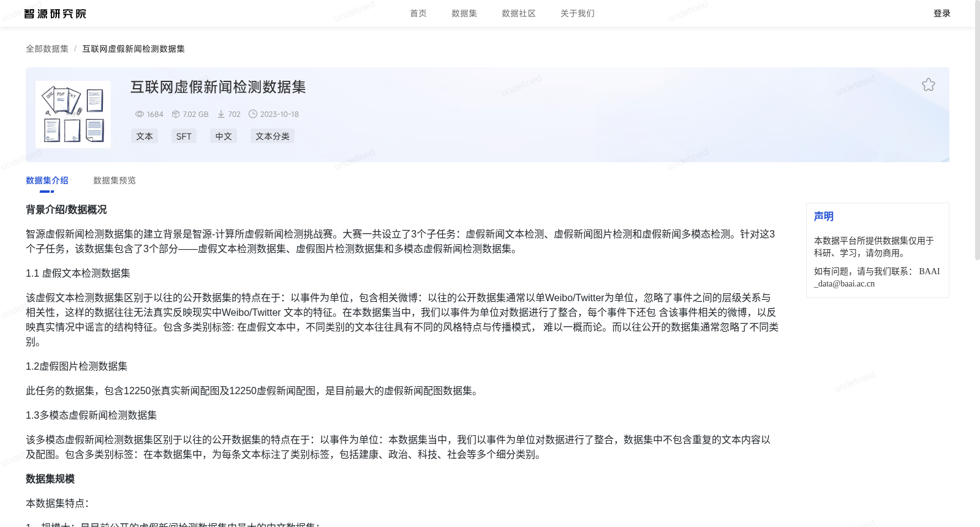This screenshot has height=527, width=980.
Task: Click the 数据集规模 heading
Action: coord(50,479)
